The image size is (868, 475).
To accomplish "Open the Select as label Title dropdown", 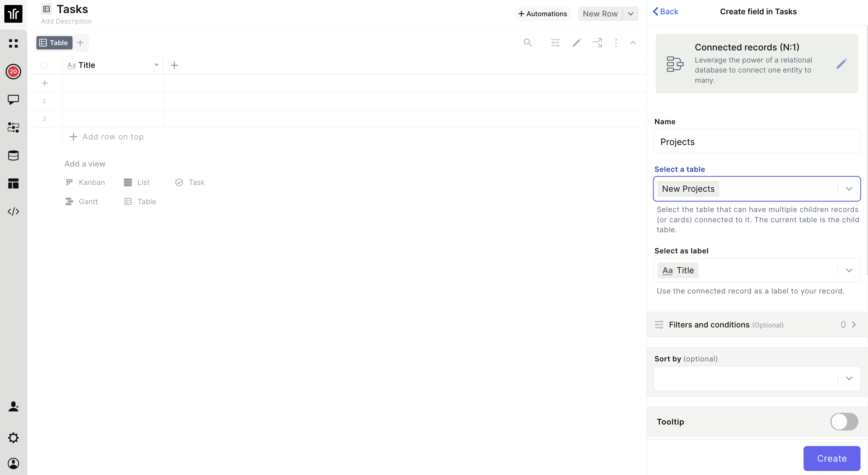I will (x=849, y=270).
